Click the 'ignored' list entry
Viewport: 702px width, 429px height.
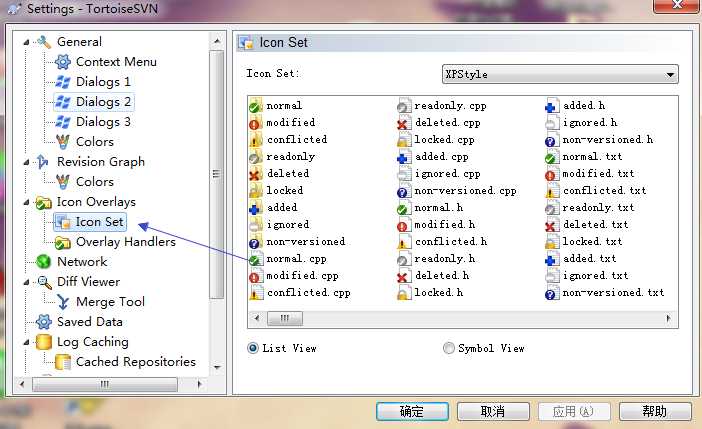[x=279, y=225]
